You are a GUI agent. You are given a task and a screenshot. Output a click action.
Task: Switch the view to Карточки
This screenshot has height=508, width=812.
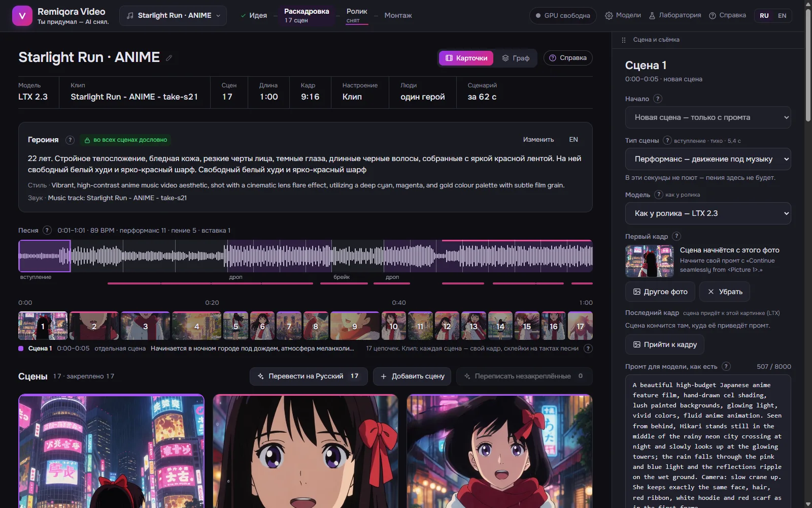(466, 58)
